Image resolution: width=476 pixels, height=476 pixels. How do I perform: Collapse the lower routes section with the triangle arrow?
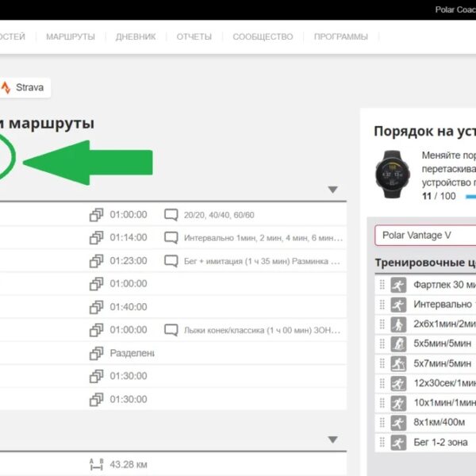point(333,440)
